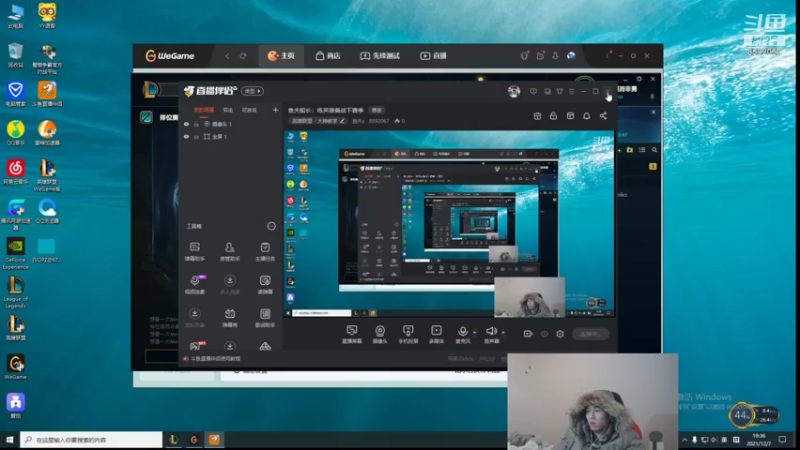Add 摄像头 camera source

point(380,334)
